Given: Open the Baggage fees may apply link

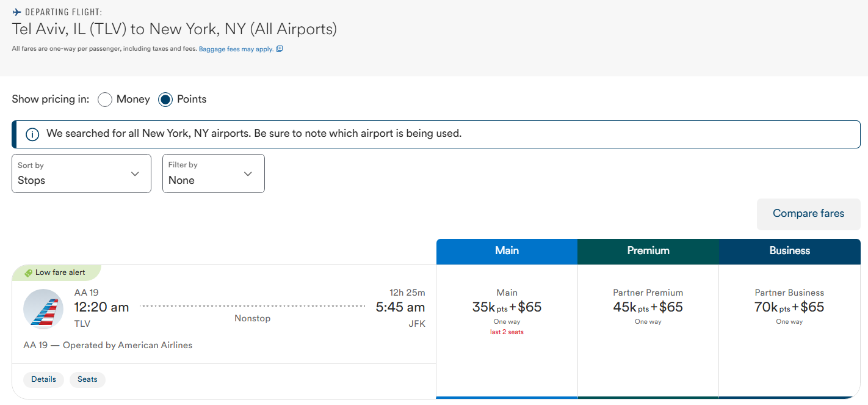Looking at the screenshot, I should [236, 49].
